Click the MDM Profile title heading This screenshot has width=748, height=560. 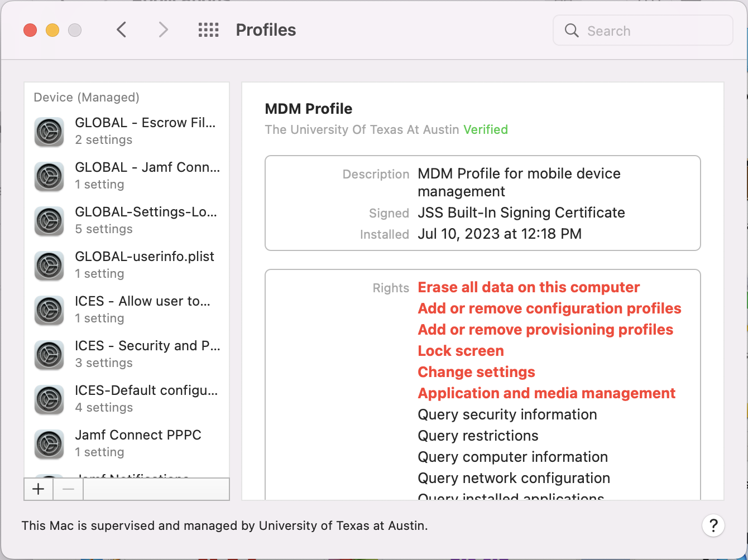[309, 109]
